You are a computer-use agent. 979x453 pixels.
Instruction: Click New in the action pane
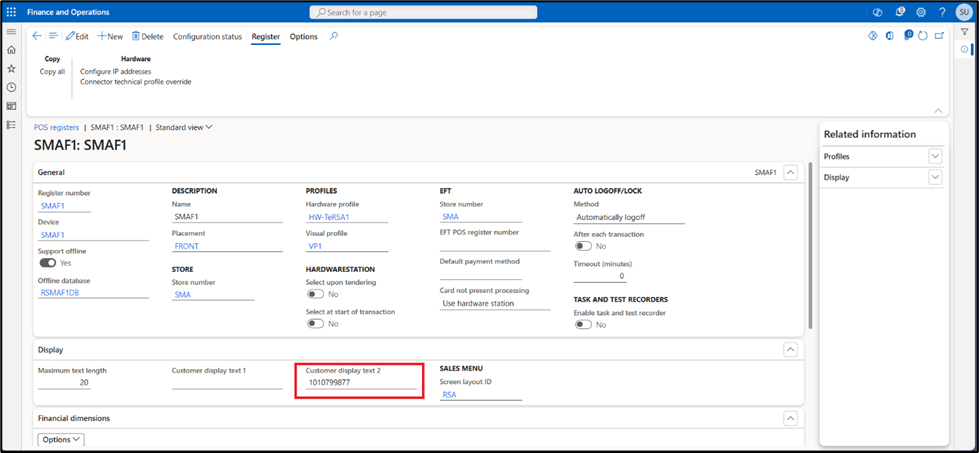111,36
